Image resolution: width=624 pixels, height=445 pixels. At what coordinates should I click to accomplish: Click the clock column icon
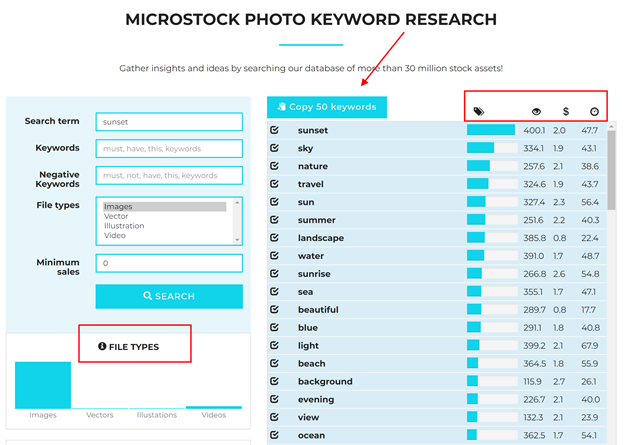[x=594, y=112]
